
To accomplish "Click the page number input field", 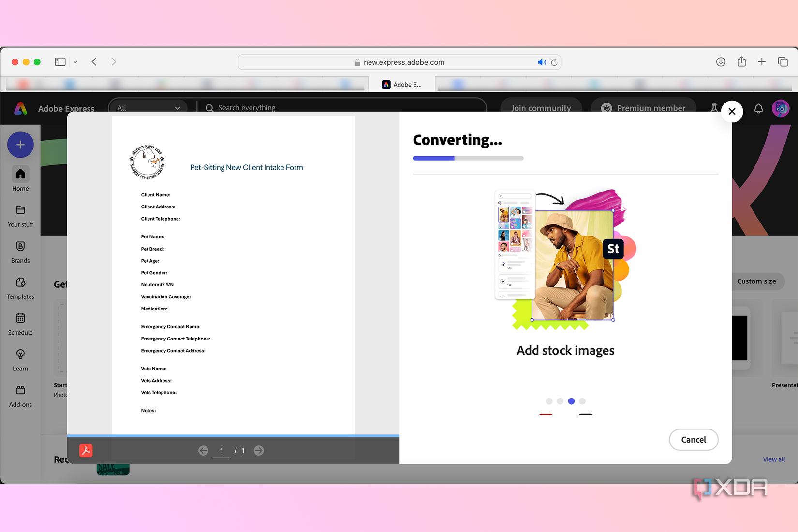I will click(222, 450).
